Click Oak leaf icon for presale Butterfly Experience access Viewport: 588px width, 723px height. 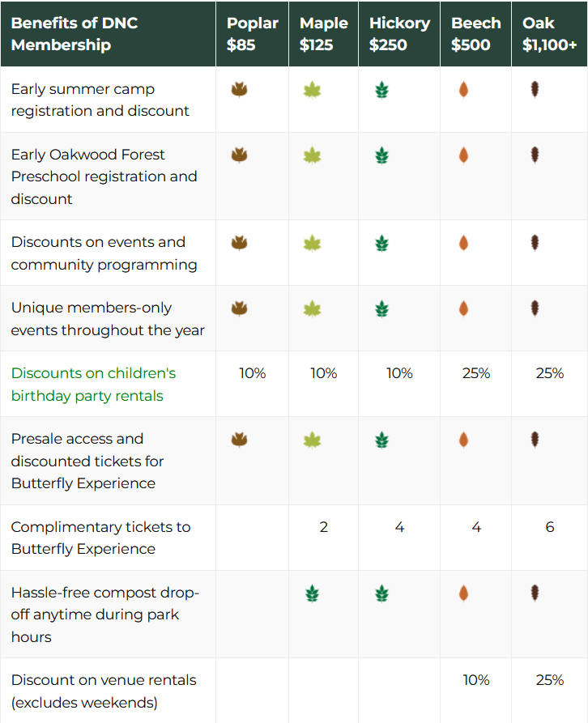(535, 440)
